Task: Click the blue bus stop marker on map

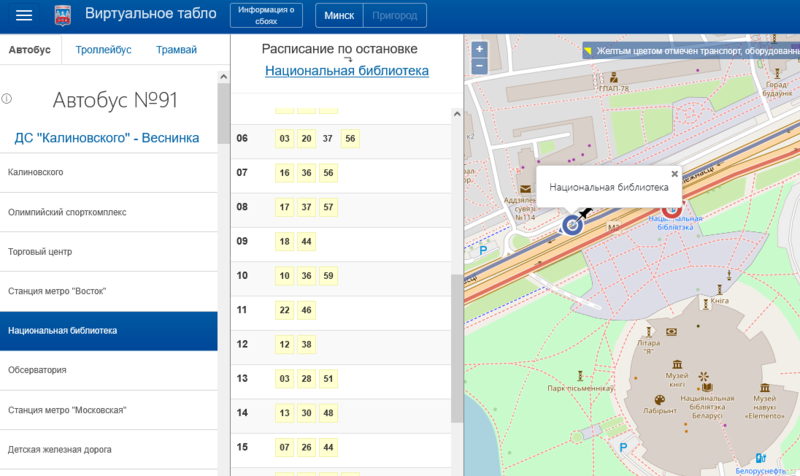Action: (x=572, y=224)
